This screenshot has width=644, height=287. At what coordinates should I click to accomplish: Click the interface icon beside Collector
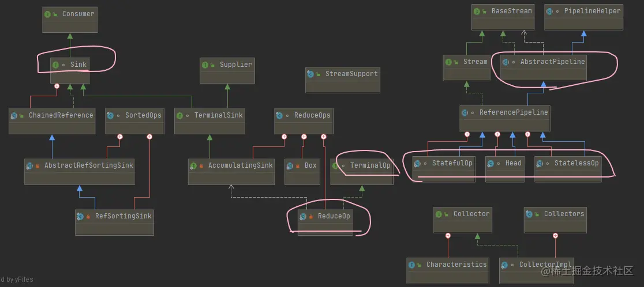439,214
